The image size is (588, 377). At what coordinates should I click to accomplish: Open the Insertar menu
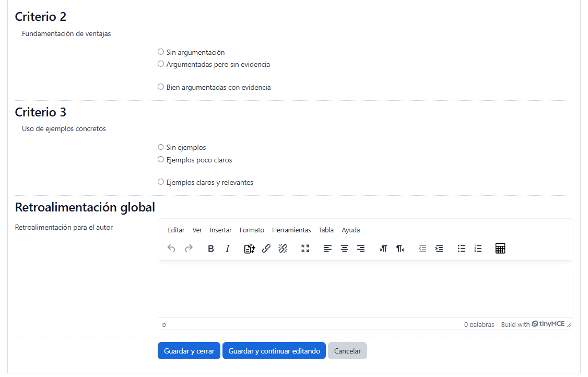coord(220,230)
